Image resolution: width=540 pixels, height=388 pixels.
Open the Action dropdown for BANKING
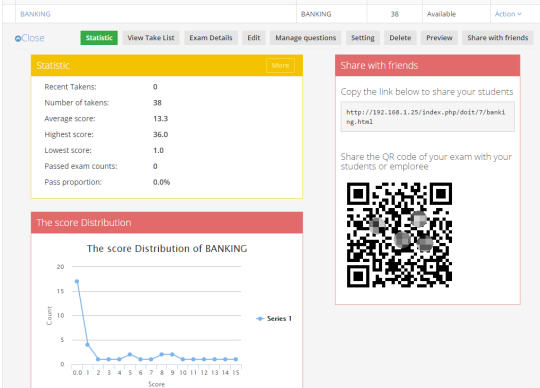coord(508,14)
